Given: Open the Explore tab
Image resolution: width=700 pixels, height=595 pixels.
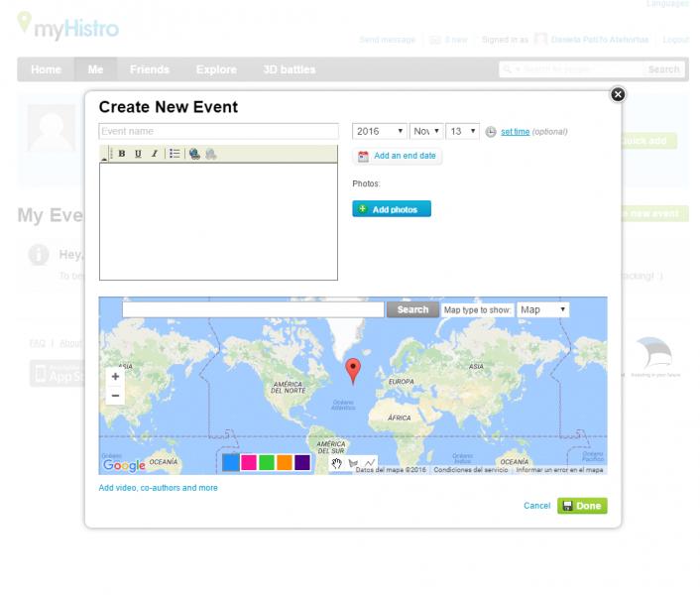Looking at the screenshot, I should [x=216, y=69].
